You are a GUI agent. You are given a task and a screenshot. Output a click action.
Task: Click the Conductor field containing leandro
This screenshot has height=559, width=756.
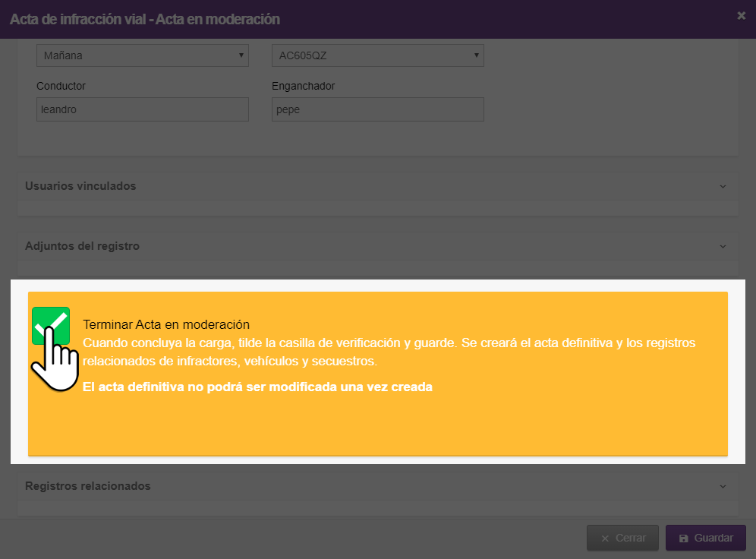pyautogui.click(x=143, y=109)
